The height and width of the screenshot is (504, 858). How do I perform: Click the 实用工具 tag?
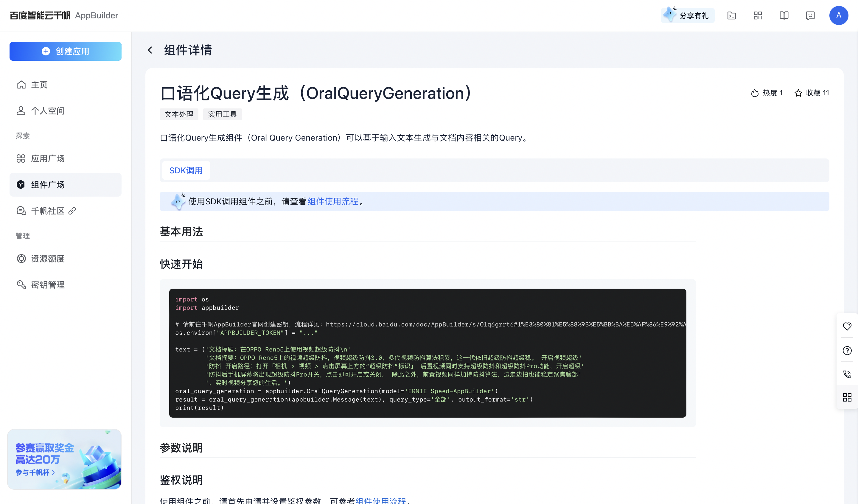(x=222, y=114)
